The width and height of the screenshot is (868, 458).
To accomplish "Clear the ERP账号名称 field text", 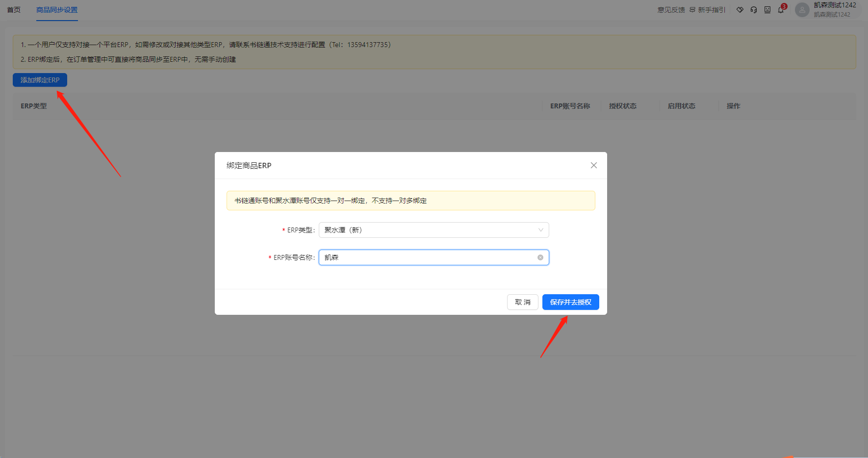I will (x=540, y=257).
